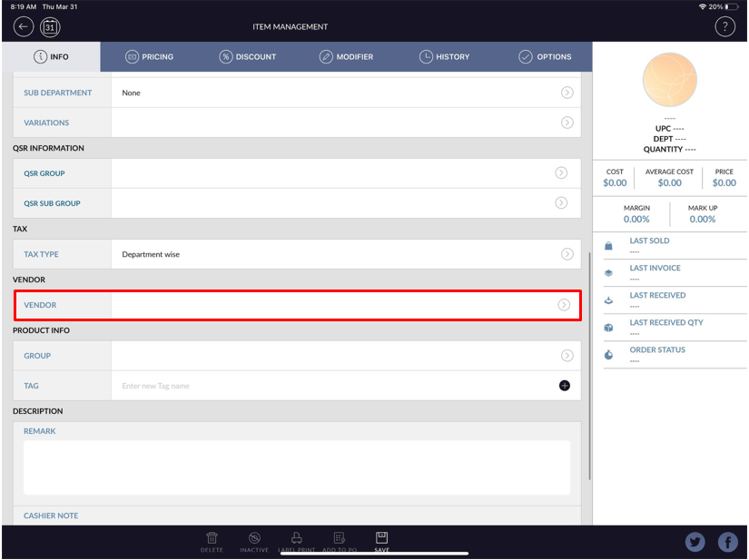Expand the Sub Department selector
This screenshot has height=560, width=749.
[567, 93]
